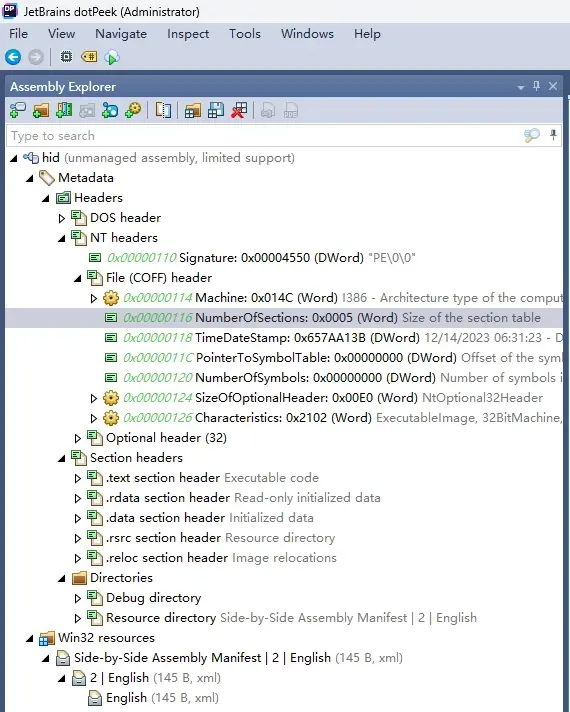Open the IL Viewer chip icon
The image size is (570, 712).
coord(66,57)
